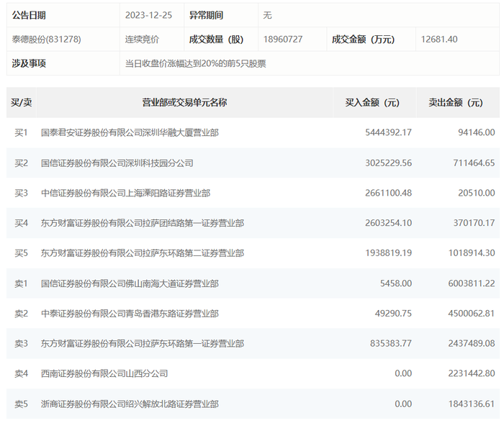Select sell amount 4500062.81

(x=472, y=313)
